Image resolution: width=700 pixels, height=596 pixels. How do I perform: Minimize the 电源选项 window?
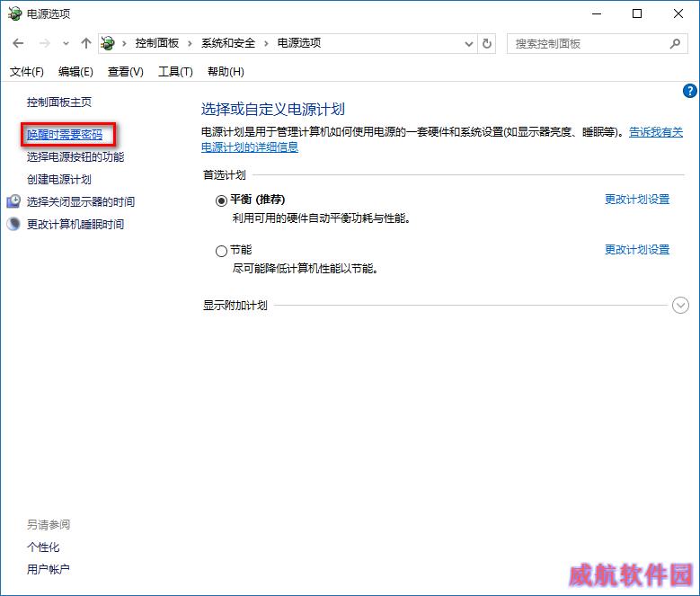pos(597,13)
